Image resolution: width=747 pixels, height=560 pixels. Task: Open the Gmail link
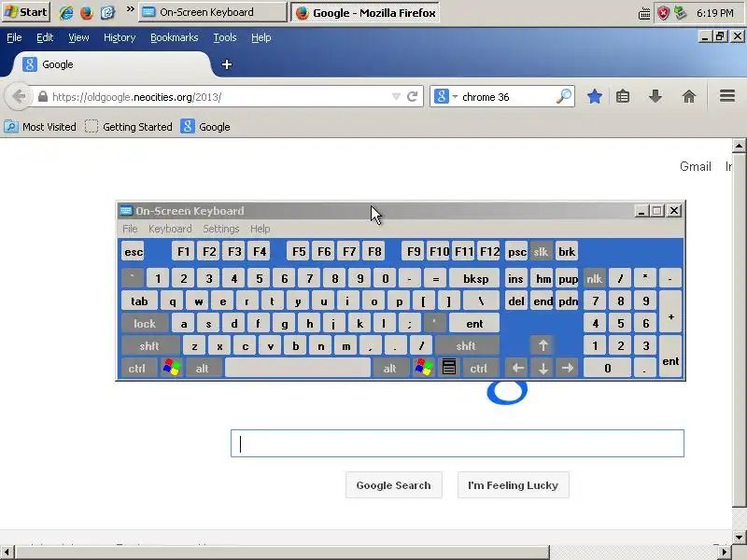pos(695,166)
